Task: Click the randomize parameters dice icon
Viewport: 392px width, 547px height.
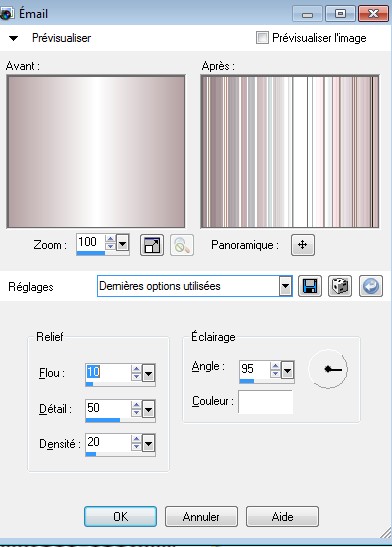Action: click(340, 286)
